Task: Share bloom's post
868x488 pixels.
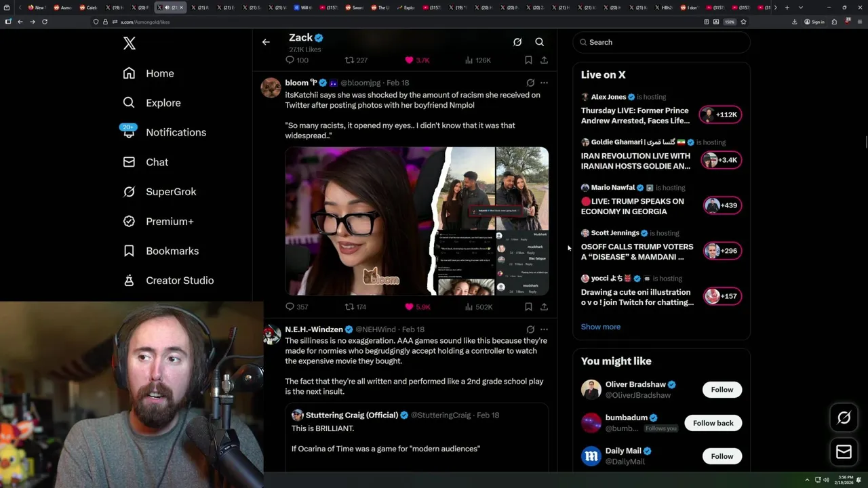Action: pyautogui.click(x=544, y=307)
